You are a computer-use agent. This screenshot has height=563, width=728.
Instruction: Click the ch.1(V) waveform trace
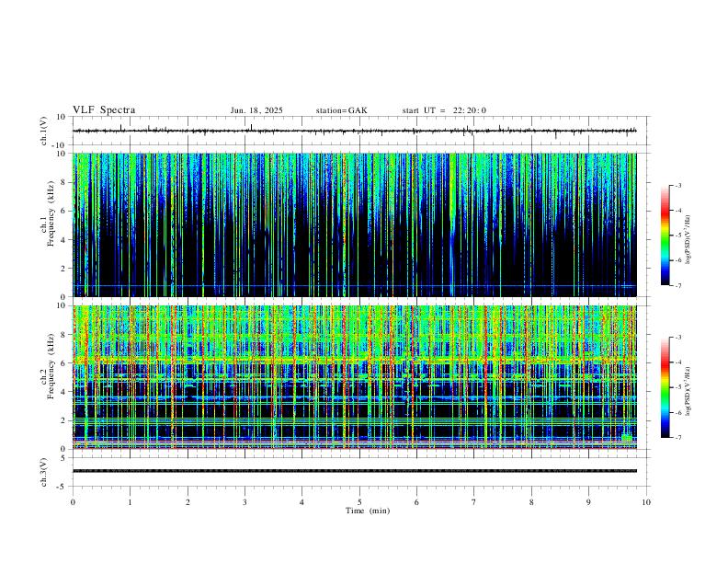pyautogui.click(x=355, y=131)
